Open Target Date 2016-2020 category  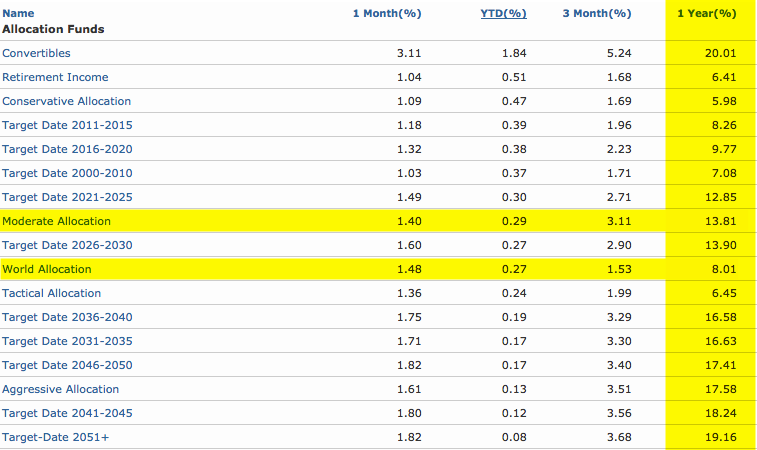[67, 149]
